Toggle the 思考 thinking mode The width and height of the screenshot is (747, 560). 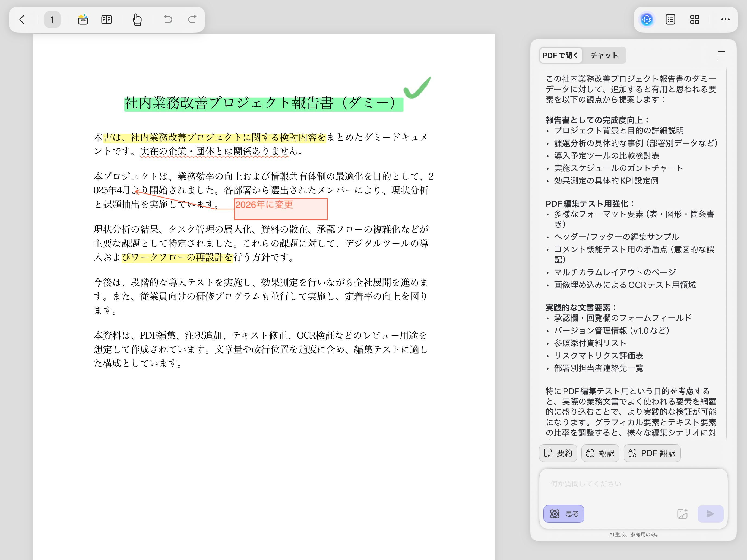point(564,514)
